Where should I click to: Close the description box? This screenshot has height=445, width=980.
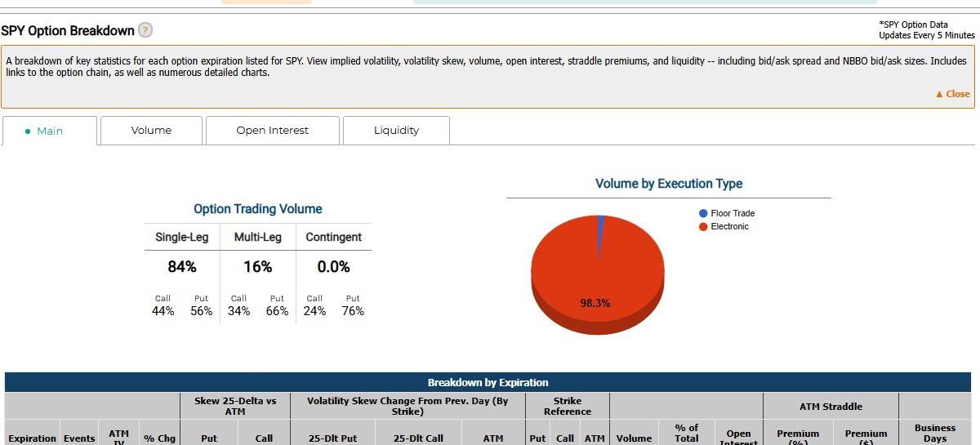tap(952, 94)
